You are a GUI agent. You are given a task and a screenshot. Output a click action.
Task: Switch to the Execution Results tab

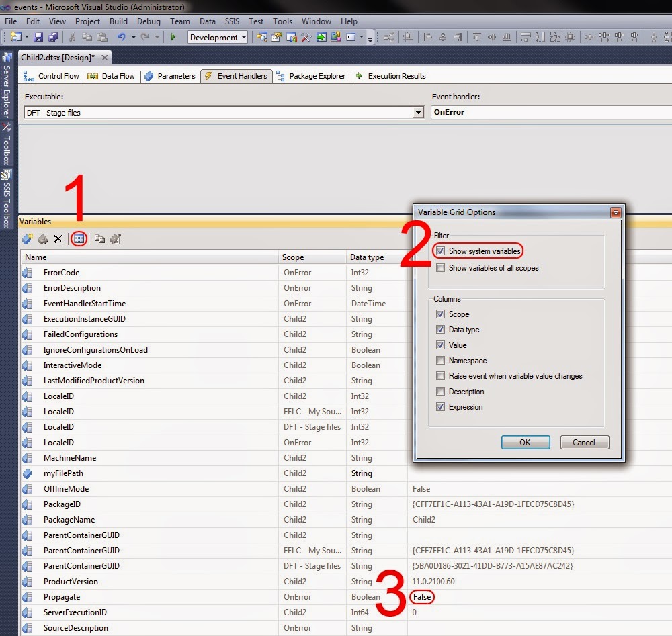(x=390, y=76)
